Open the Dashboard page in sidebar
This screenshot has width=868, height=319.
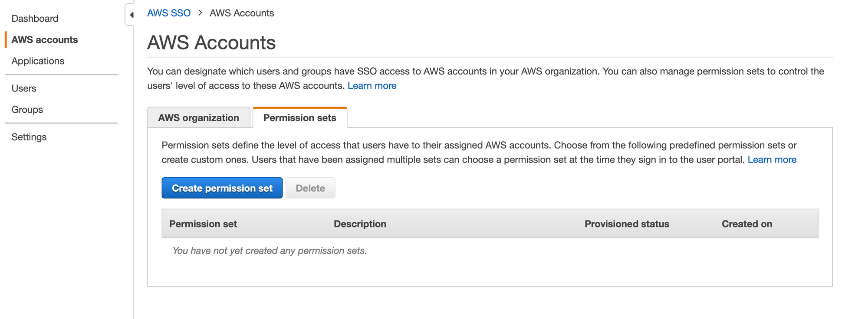(x=35, y=19)
